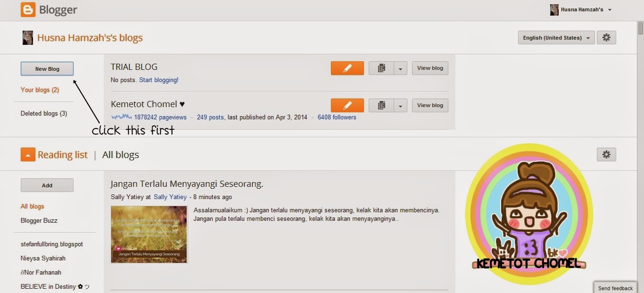644x293 pixels.
Task: Open the Jangan Terlalu Menyayangi Seseorang post thumbnail
Action: (149, 234)
